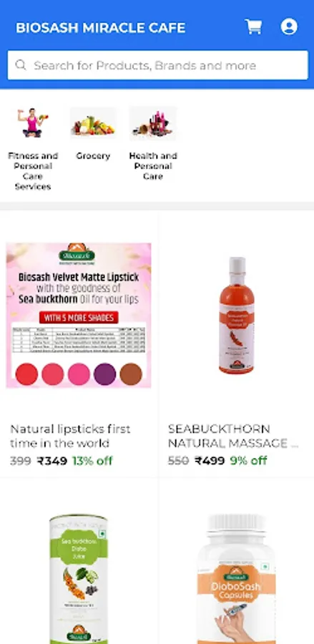Open the BIOSASH MIRACLE CAFE title
The image size is (314, 644).
tap(101, 28)
